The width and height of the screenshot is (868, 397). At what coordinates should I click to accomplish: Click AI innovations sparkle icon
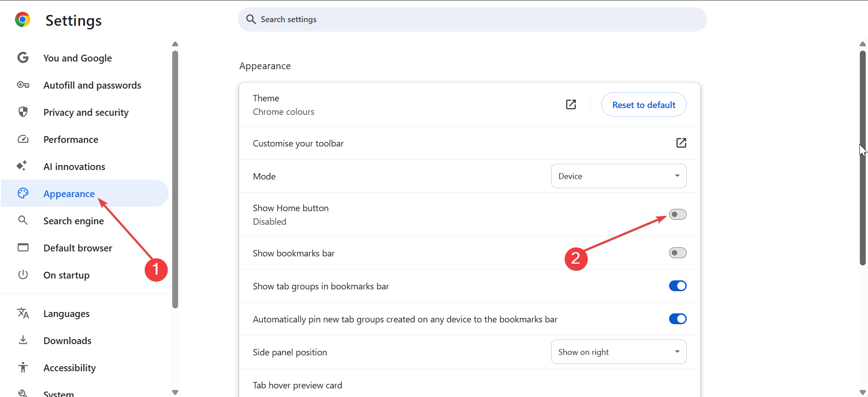[22, 166]
